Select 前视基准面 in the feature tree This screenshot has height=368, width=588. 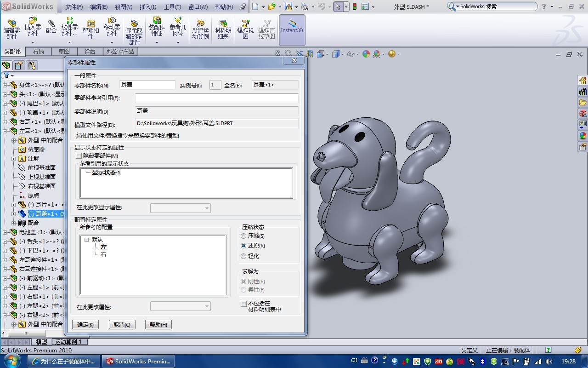(x=42, y=168)
